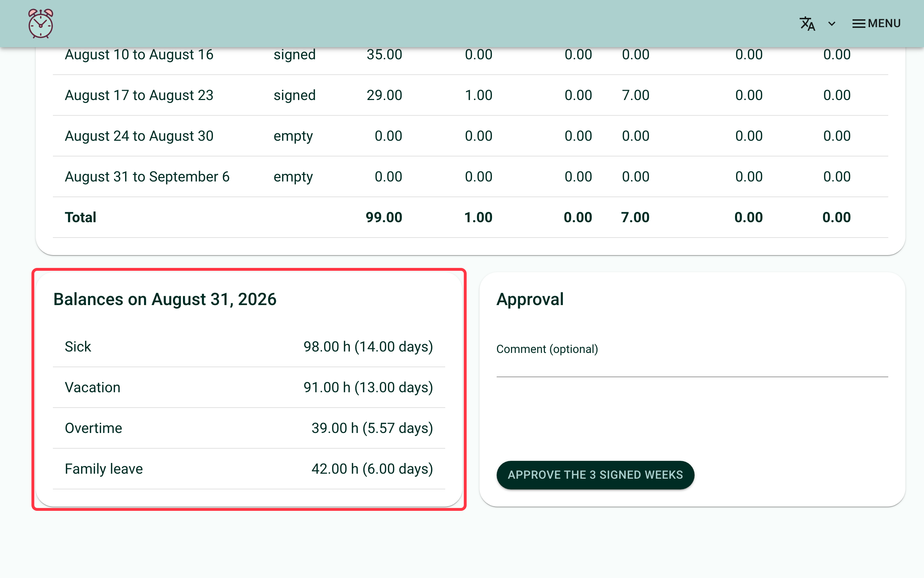The width and height of the screenshot is (924, 578).
Task: Click the Balances on August 31, 2026 heading
Action: (x=165, y=299)
